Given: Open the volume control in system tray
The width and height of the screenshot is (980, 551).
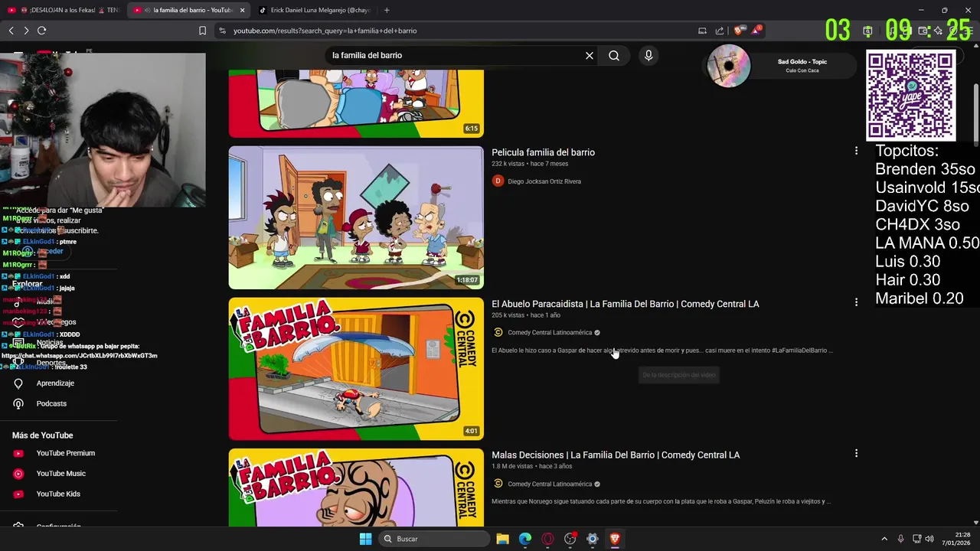Looking at the screenshot, I should 929,539.
